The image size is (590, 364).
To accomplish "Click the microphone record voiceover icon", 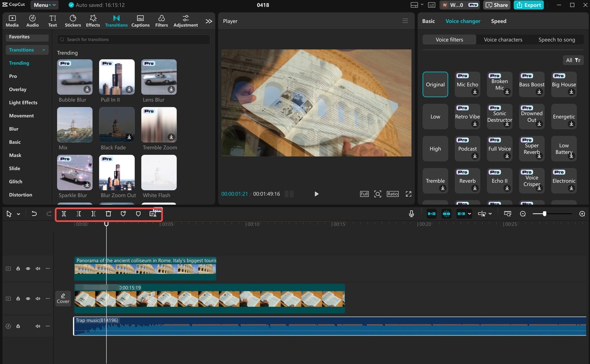I will 411,214.
